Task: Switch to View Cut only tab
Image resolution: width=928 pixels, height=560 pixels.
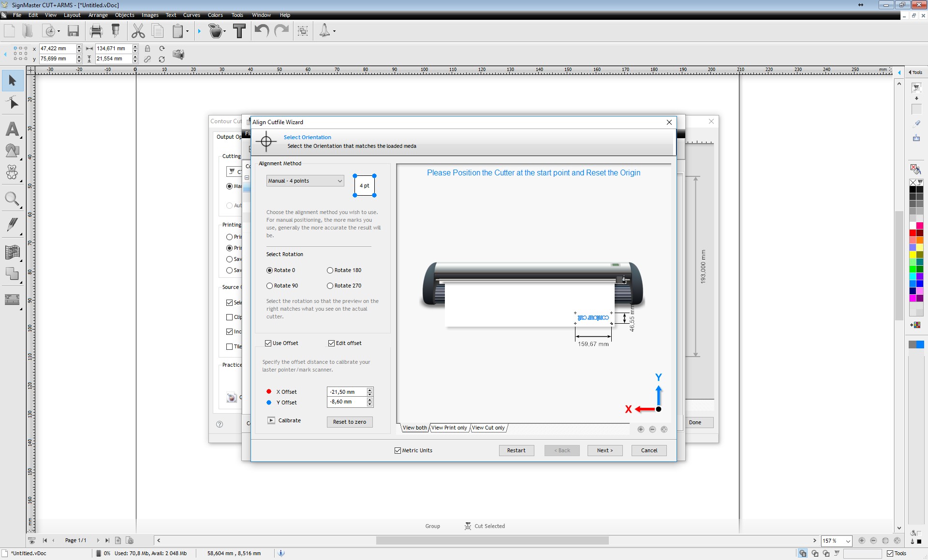Action: [x=488, y=428]
